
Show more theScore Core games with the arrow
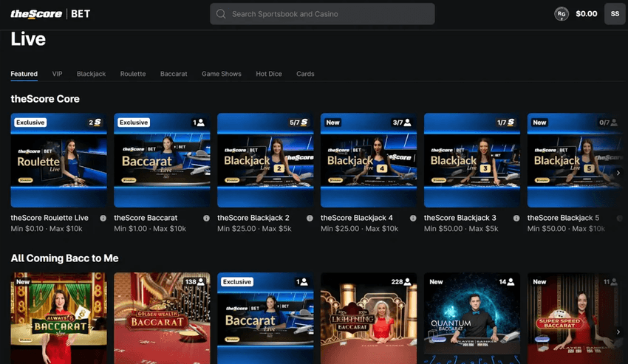point(618,173)
